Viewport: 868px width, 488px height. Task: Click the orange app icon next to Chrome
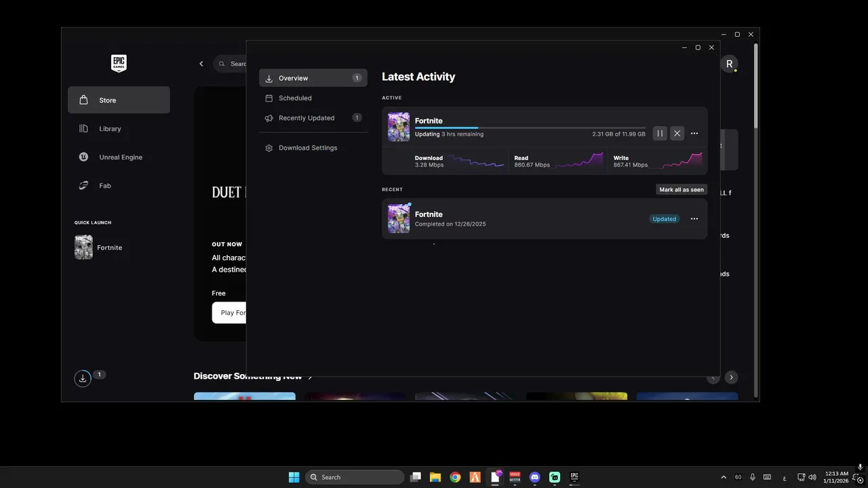coord(475,477)
